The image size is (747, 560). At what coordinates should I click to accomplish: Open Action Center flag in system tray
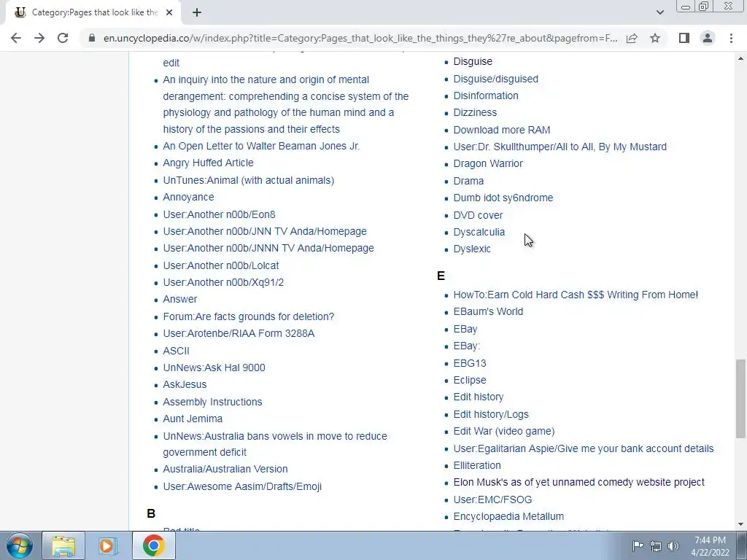pos(638,545)
